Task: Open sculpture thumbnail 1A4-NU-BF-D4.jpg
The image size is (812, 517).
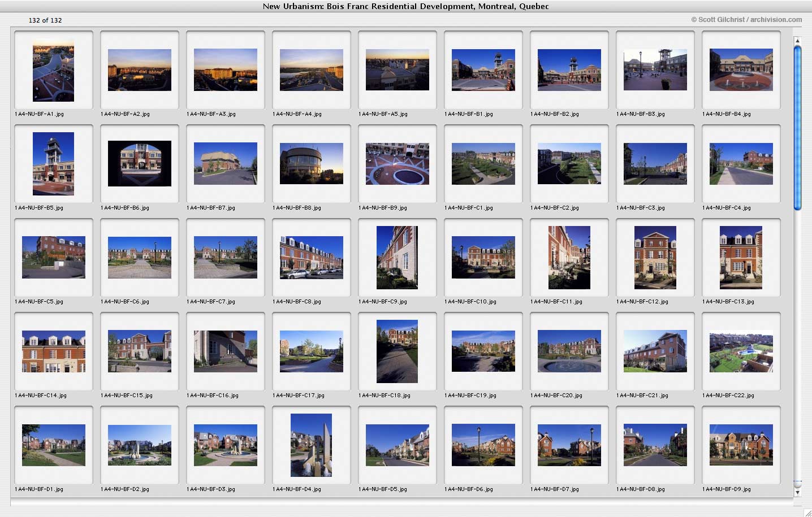Action: point(312,445)
